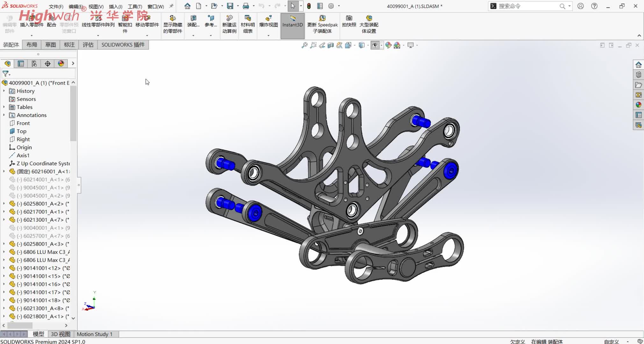Click the Explode View (爆炸视图) icon

(268, 19)
